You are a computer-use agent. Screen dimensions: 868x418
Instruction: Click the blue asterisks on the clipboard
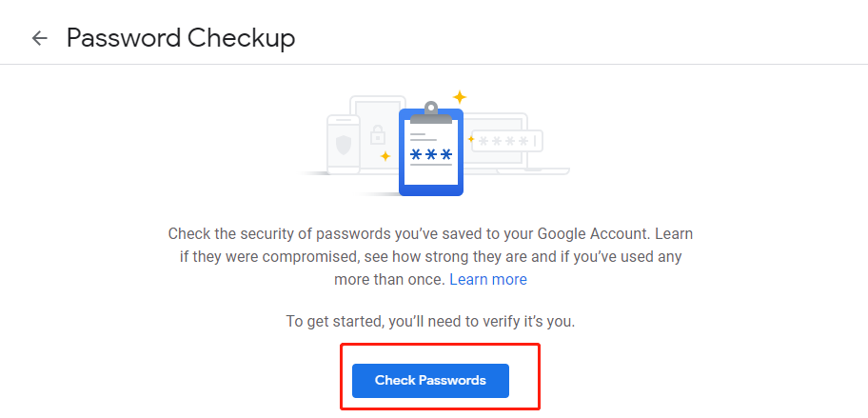(430, 155)
